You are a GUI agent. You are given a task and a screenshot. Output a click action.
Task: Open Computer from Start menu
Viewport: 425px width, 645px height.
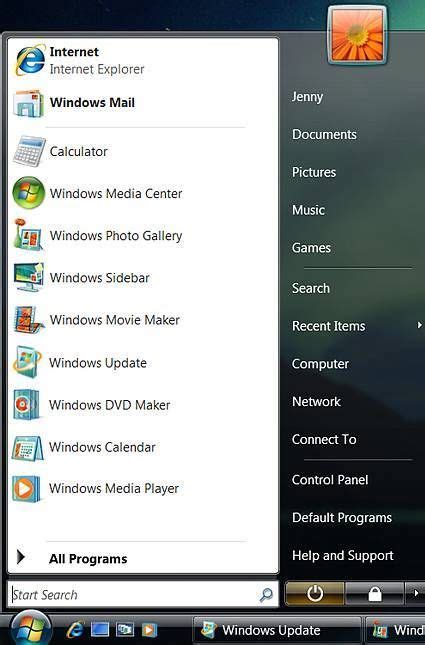coord(320,364)
